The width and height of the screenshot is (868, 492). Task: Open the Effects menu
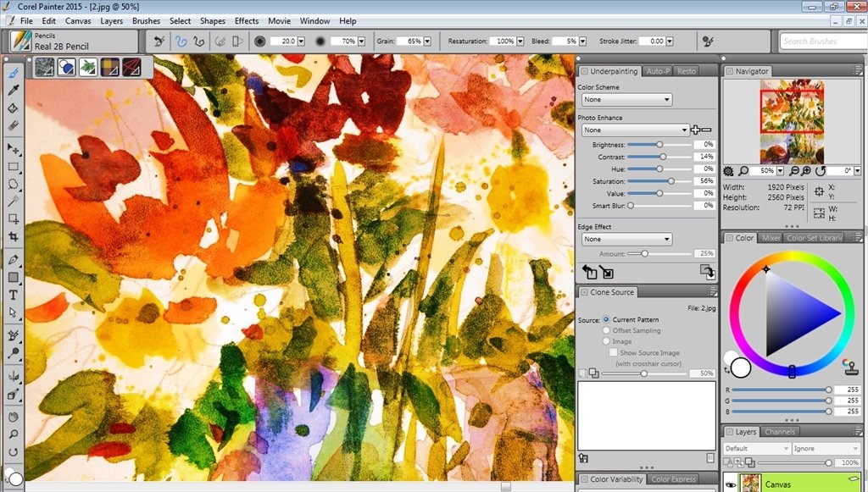point(246,21)
